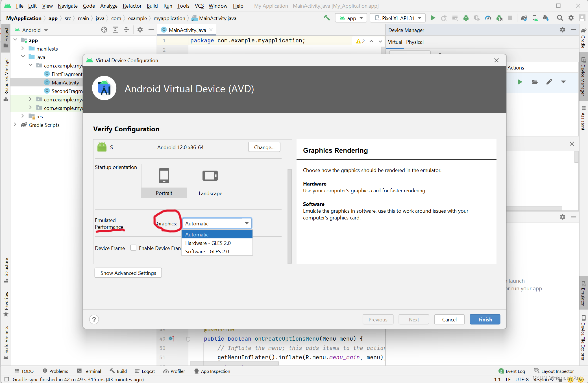
Task: Expand the res folder in project tree
Action: (23, 116)
